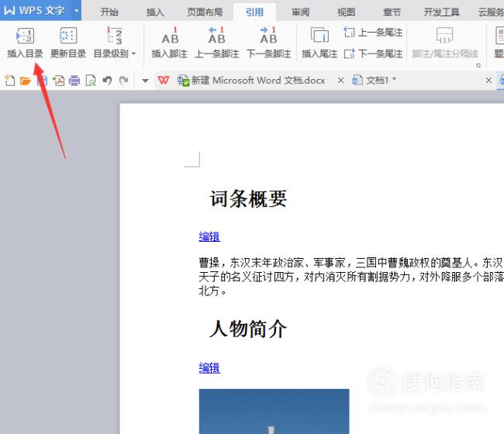Open the 审阅 tab
The width and height of the screenshot is (504, 434).
(300, 12)
